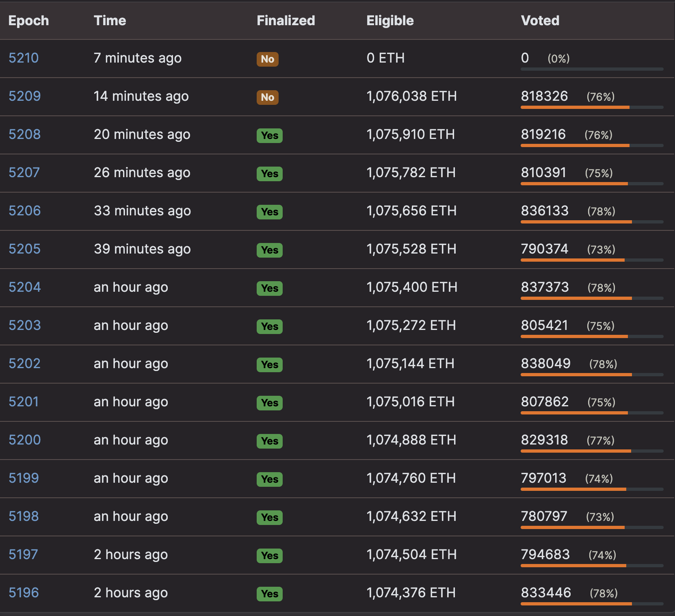This screenshot has width=675, height=616.
Task: Click the Finalized column header
Action: [x=286, y=21]
